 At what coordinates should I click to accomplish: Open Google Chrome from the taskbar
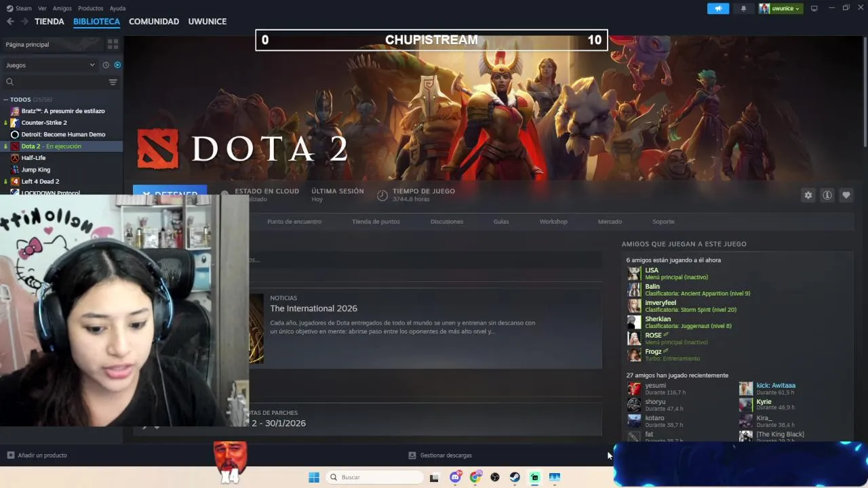point(475,477)
